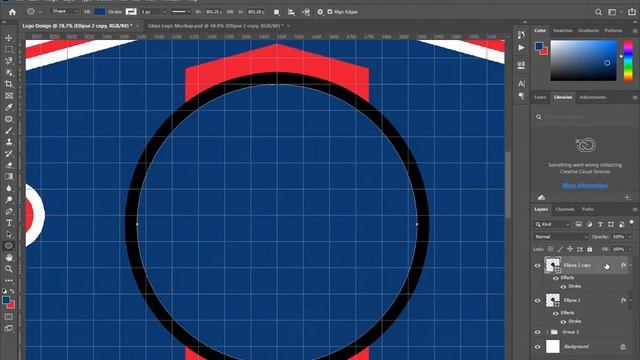640x360 pixels.
Task: Select the Move tool
Action: pos(9,38)
